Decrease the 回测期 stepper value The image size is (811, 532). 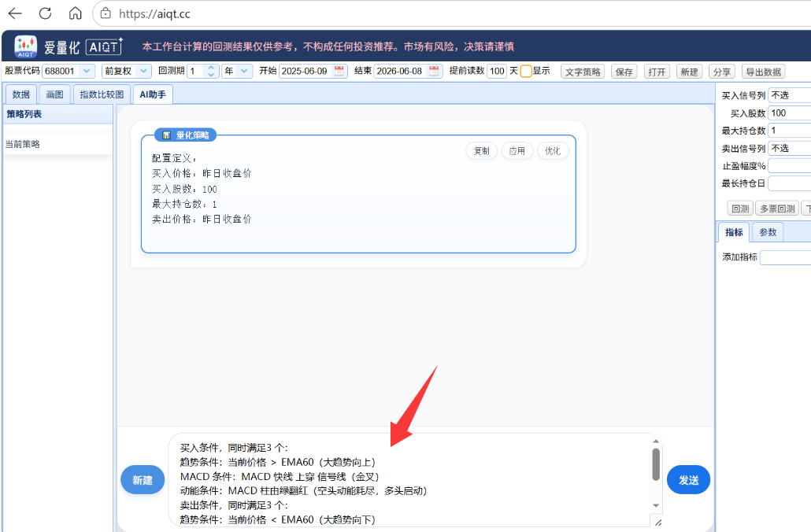pos(211,75)
